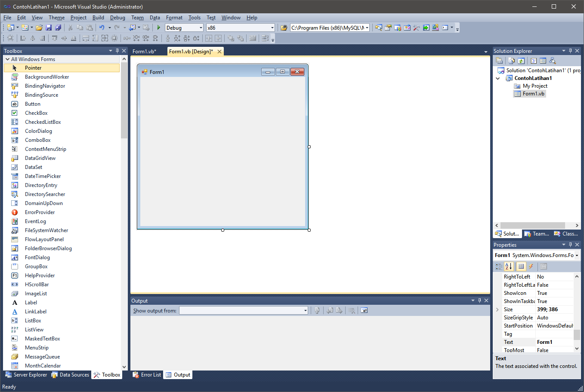Pin the Toolbox panel with the pin icon
The width and height of the screenshot is (584, 392).
(117, 50)
